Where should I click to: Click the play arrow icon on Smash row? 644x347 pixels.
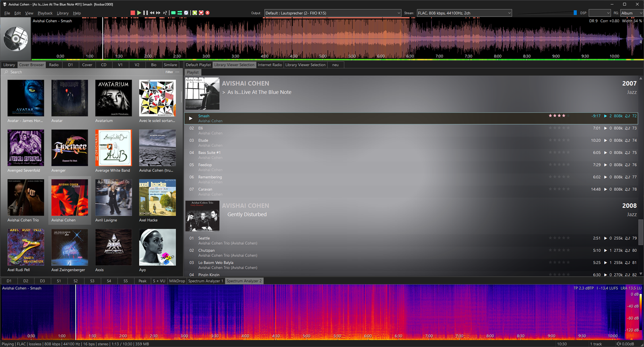191,118
